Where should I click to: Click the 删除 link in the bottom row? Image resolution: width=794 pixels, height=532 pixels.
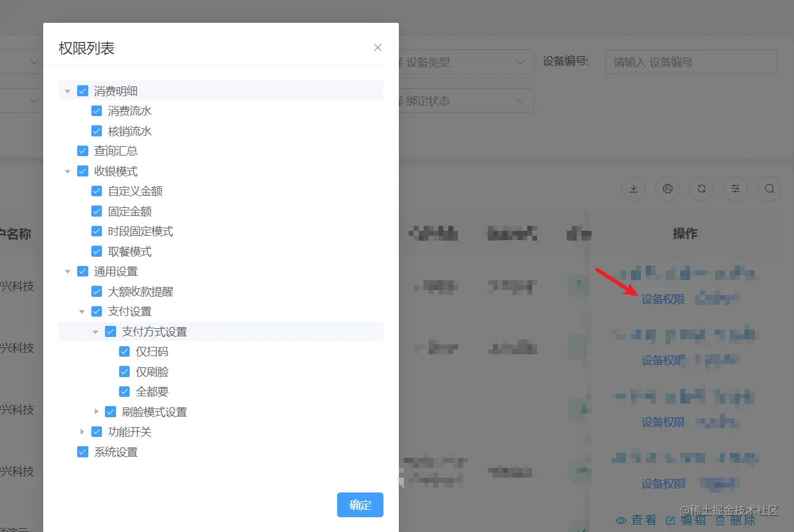735,520
